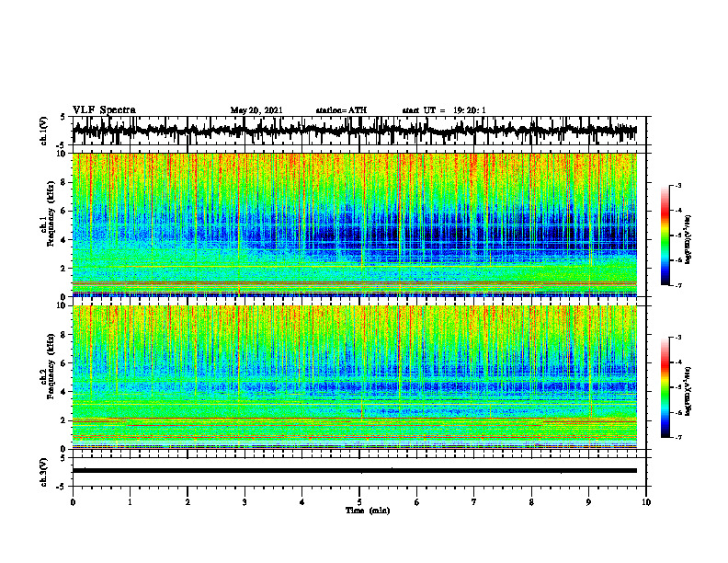Click the "10" kHz tick on ch.2 frequency axis
The image size is (728, 563).
(x=63, y=306)
